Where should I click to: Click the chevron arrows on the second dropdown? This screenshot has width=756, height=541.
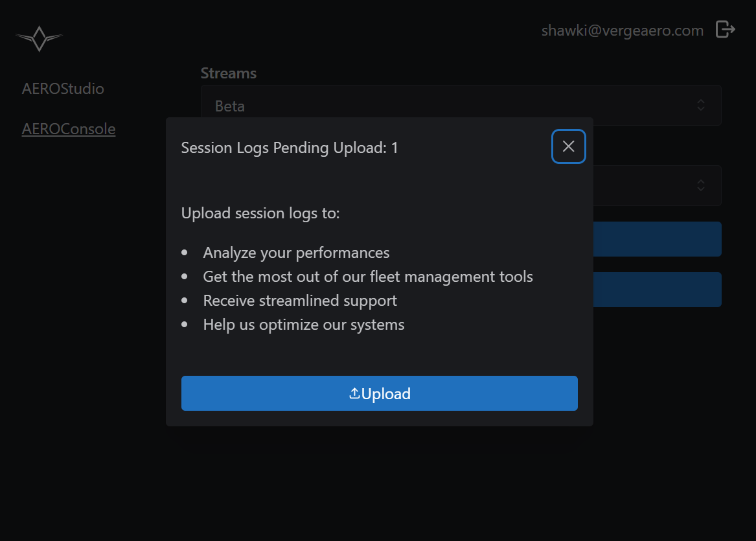point(700,185)
